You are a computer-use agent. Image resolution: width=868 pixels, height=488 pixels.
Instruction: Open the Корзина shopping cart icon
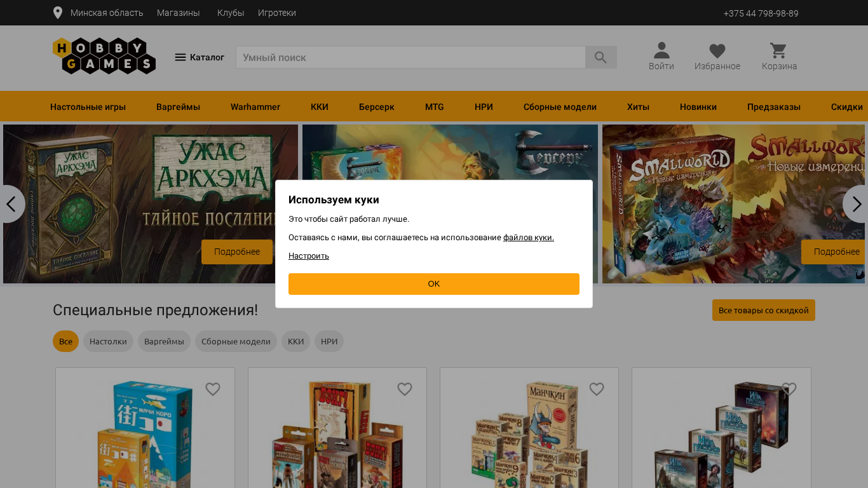(x=778, y=51)
